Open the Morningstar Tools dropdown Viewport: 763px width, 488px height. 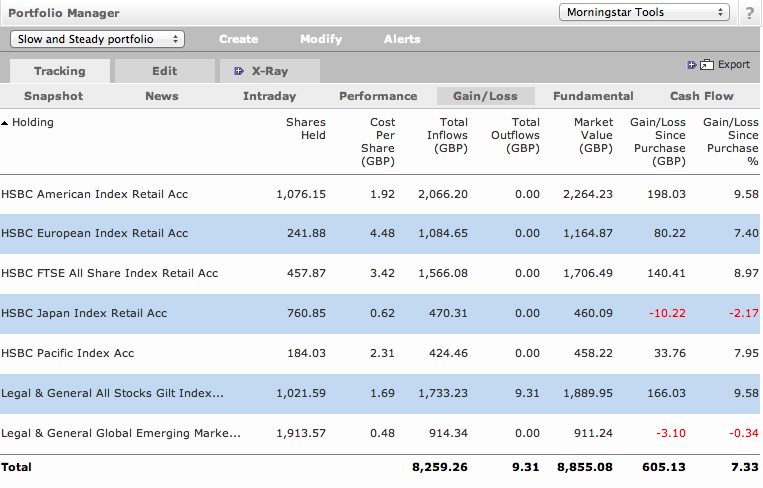(x=644, y=12)
